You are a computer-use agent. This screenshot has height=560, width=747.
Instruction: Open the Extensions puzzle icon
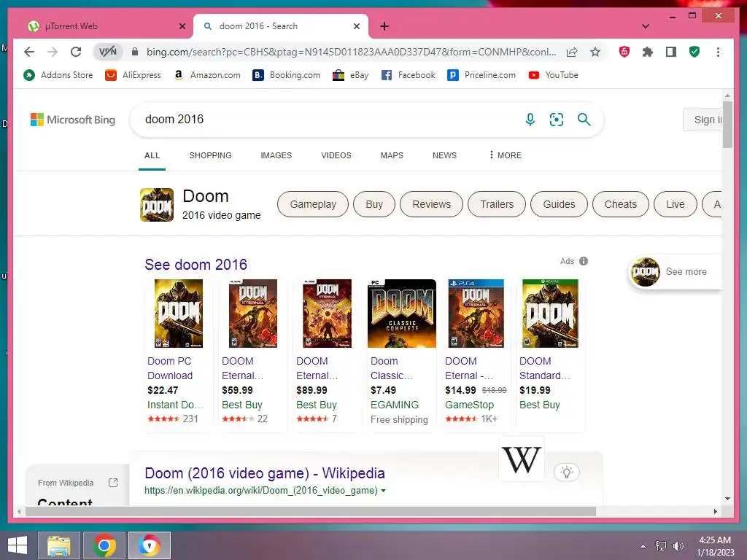coord(648,52)
